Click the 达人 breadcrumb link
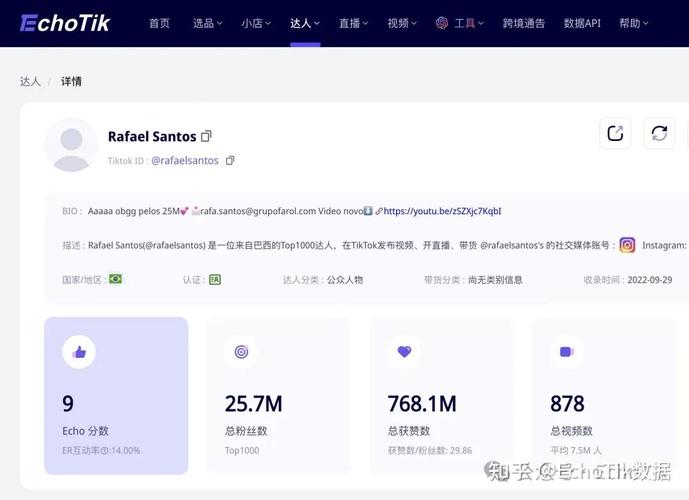Image resolution: width=689 pixels, height=500 pixels. pos(30,81)
